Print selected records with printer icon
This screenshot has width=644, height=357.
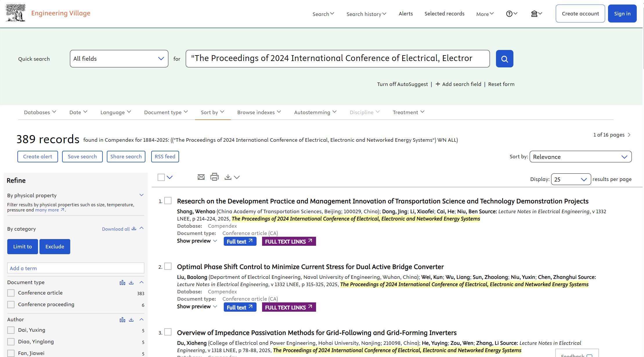[x=214, y=177]
